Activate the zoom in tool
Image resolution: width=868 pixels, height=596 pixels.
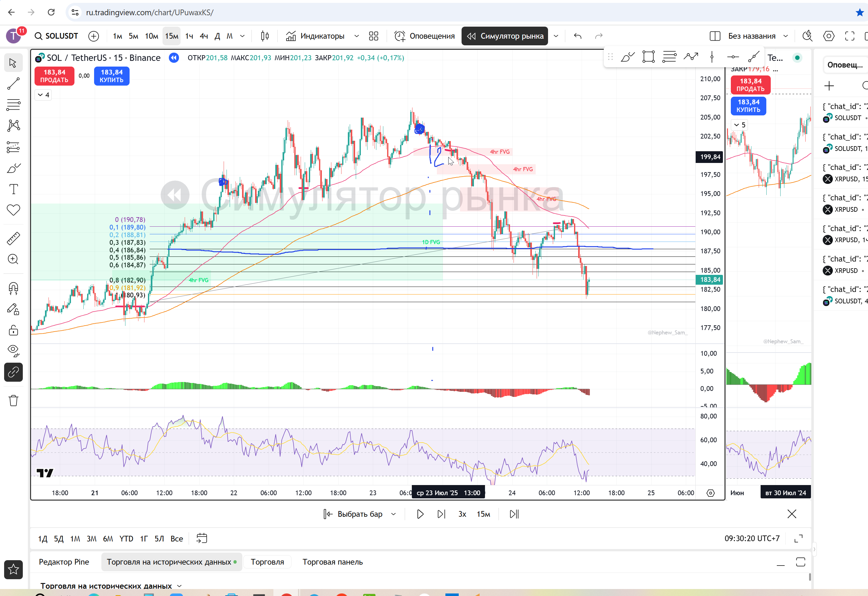click(13, 259)
